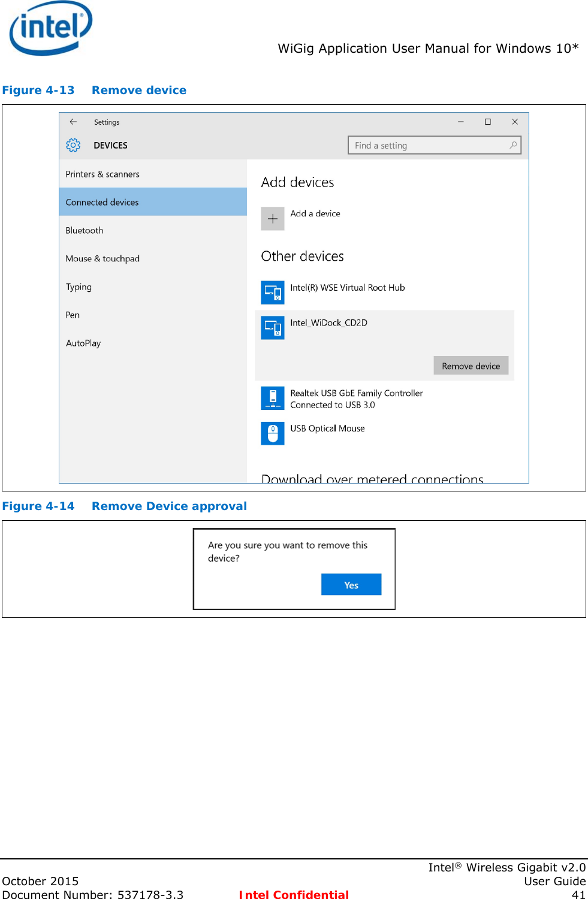This screenshot has width=588, height=899.
Task: Click the DEVICES title text
Action: [111, 145]
